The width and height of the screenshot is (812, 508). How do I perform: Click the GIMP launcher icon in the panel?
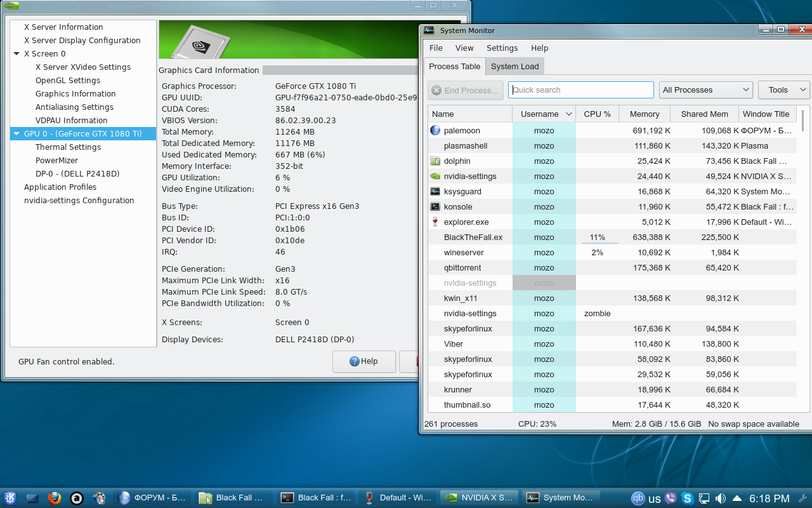tap(99, 498)
